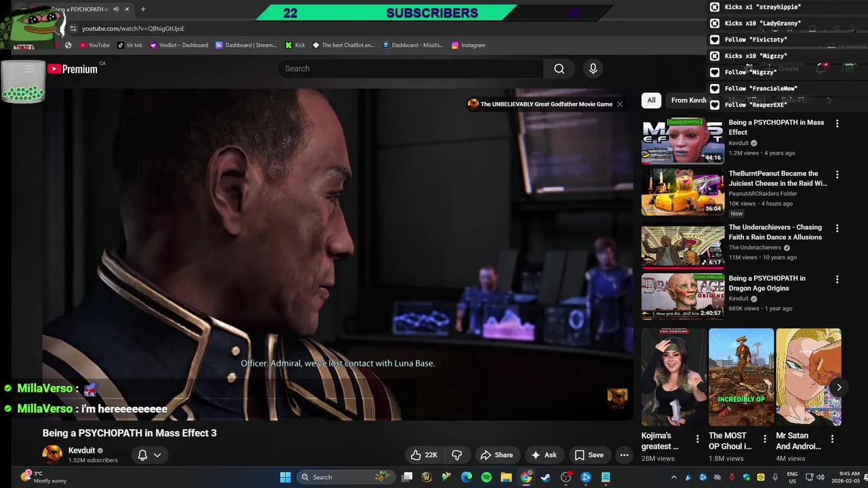This screenshot has width=868, height=488.
Task: Open the VoxBot – Dashboard bookmark
Action: click(179, 45)
